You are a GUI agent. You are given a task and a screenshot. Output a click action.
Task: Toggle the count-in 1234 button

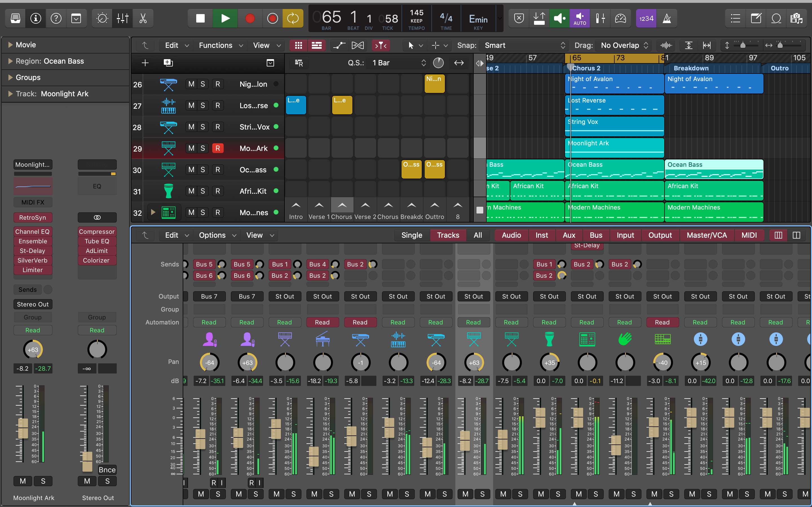tap(646, 18)
